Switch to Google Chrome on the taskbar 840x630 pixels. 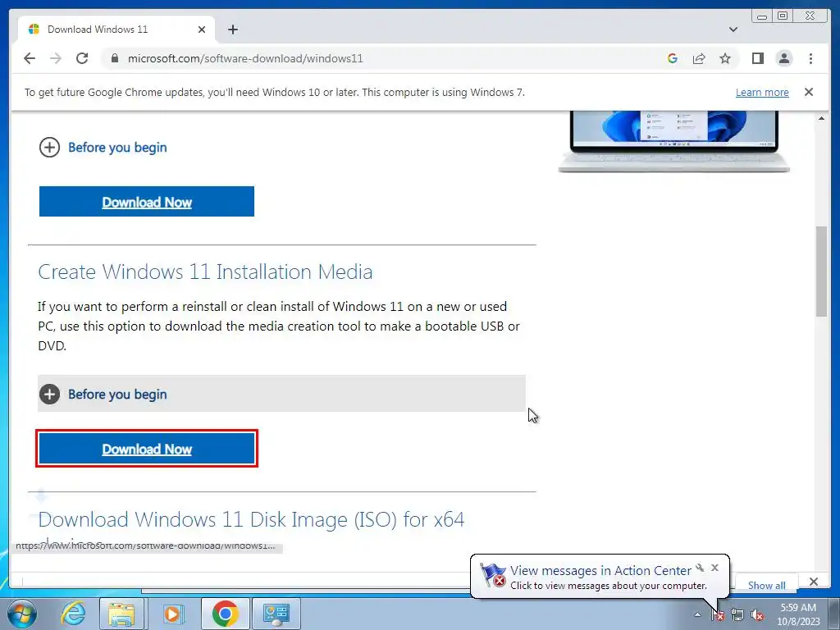pyautogui.click(x=225, y=614)
